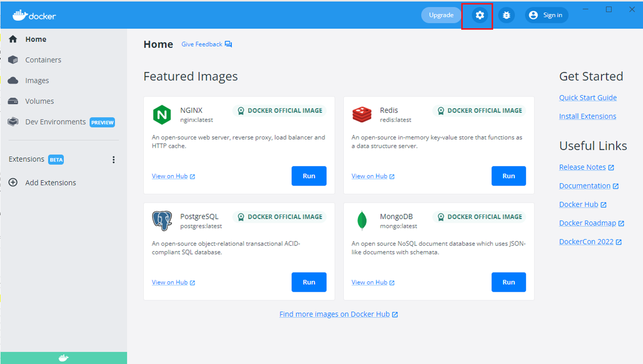Viewport: 643px width, 364px height.
Task: Click the Featured Images heading
Action: pyautogui.click(x=191, y=76)
